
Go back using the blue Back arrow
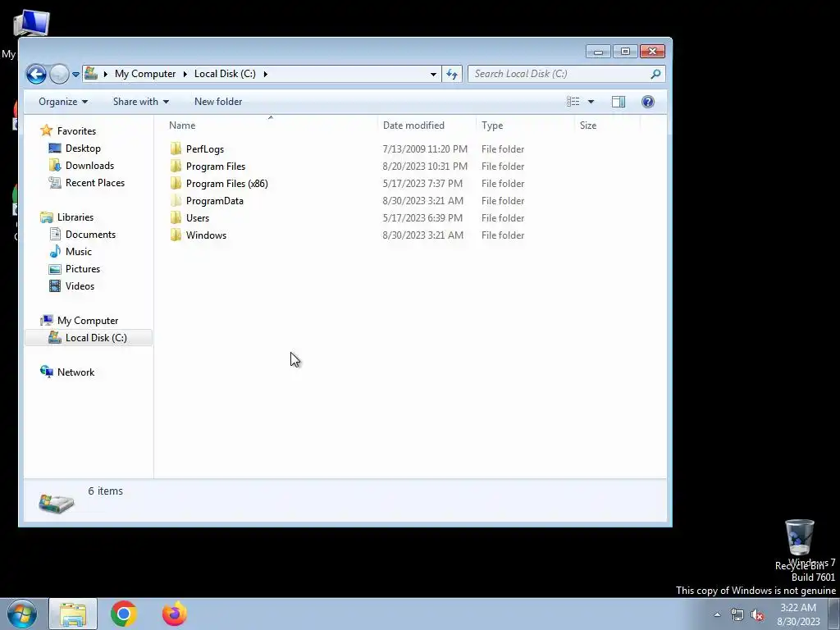[36, 74]
